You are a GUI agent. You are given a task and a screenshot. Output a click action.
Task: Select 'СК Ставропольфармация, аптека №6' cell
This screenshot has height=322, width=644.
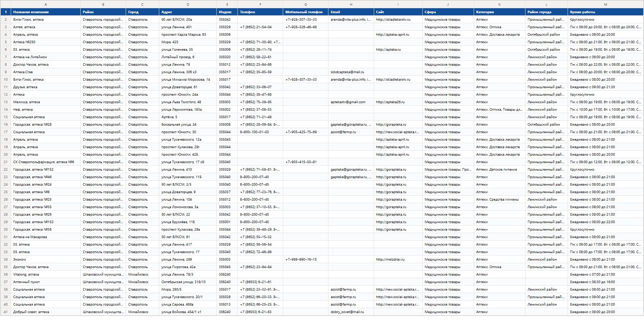pos(46,162)
